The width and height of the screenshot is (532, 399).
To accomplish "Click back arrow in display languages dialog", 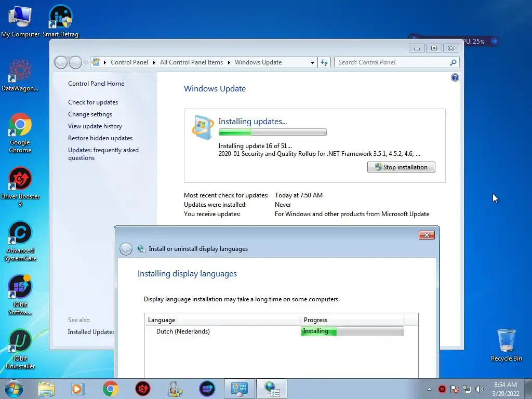I will 126,249.
